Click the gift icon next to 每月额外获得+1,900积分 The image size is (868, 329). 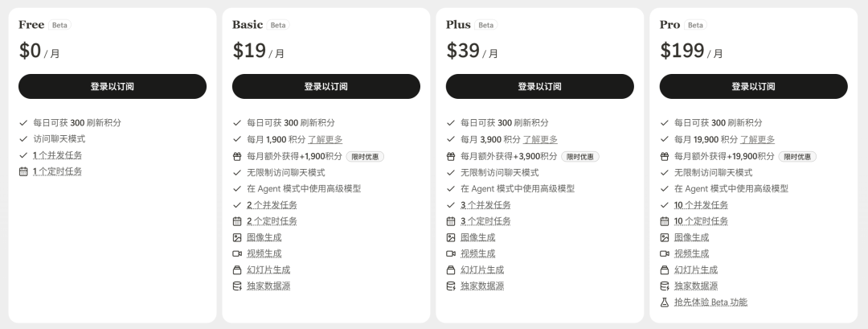tap(237, 157)
